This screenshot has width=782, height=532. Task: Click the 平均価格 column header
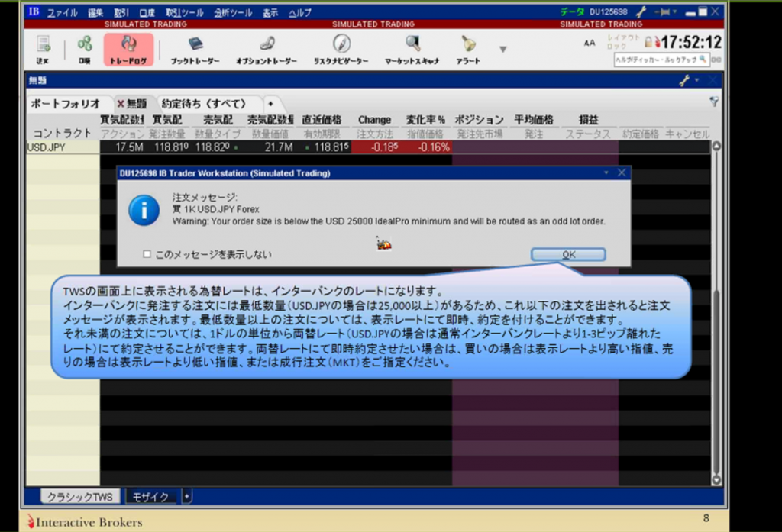point(534,120)
